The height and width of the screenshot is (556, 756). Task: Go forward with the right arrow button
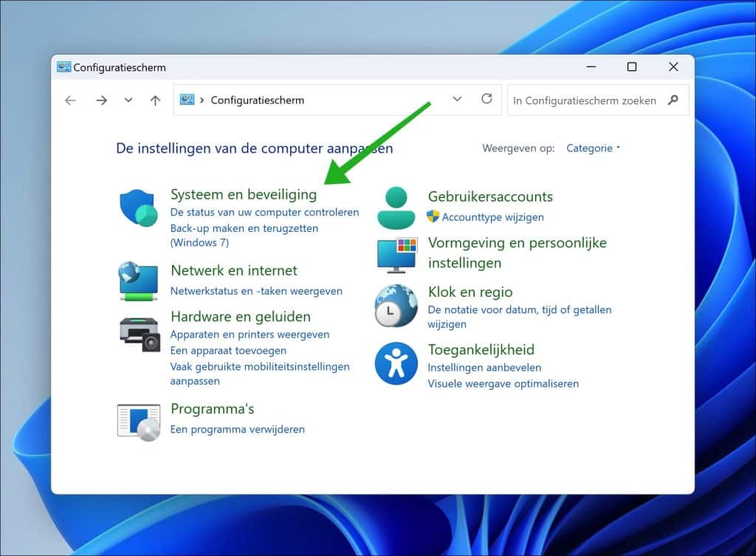point(101,100)
